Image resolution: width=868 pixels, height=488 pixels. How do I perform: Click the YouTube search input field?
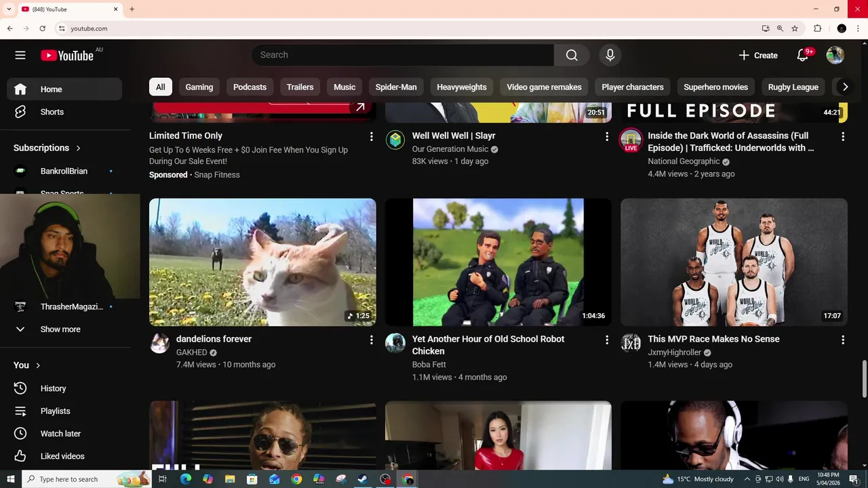403,55
